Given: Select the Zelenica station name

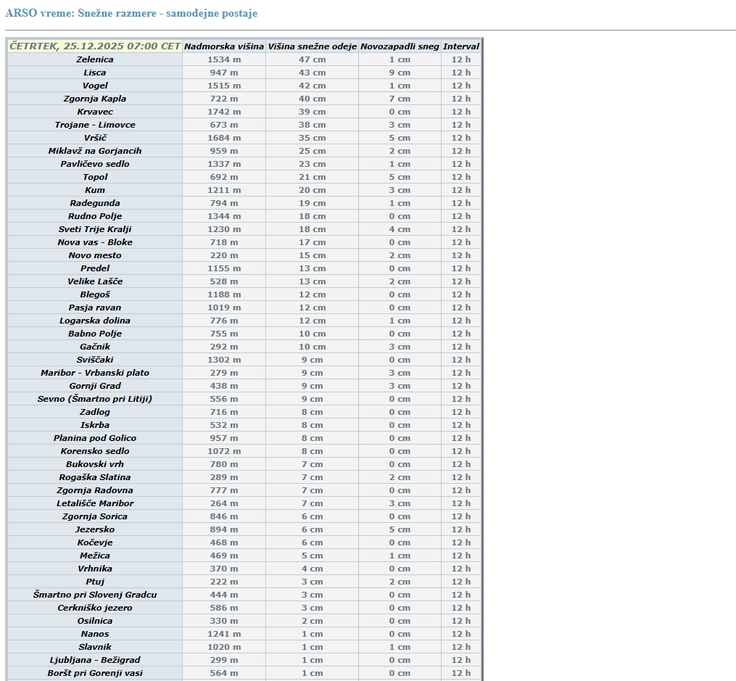Looking at the screenshot, I should pyautogui.click(x=95, y=60).
